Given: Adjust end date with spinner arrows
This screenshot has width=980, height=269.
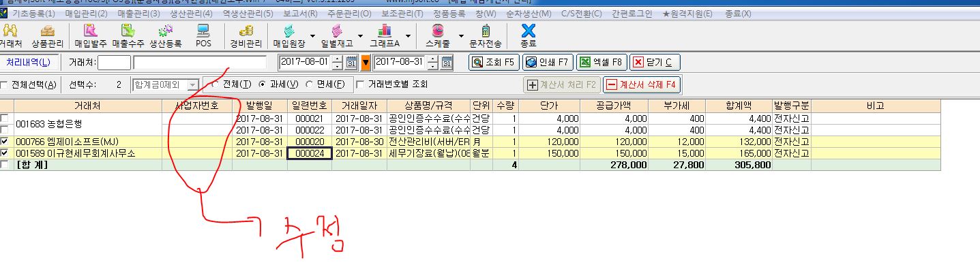Looking at the screenshot, I should pyautogui.click(x=432, y=63).
